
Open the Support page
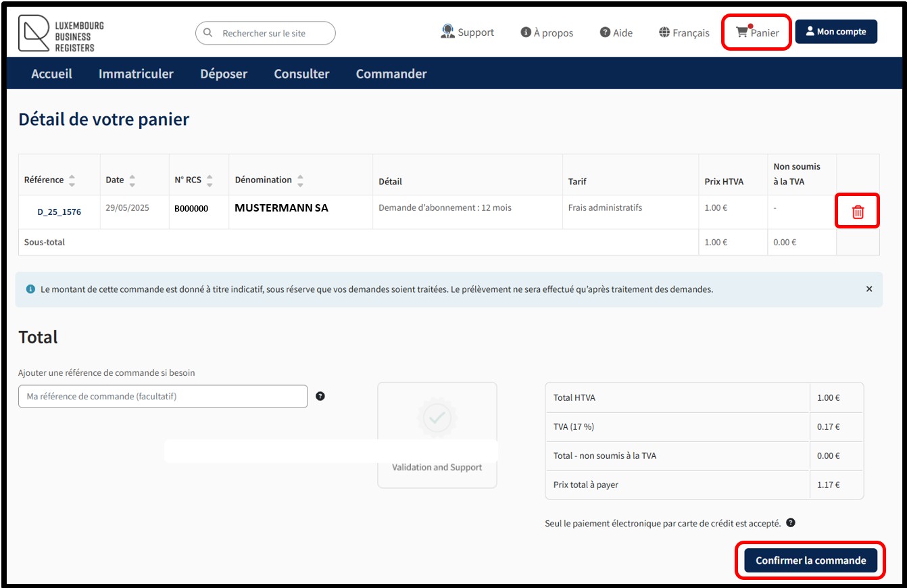[468, 32]
